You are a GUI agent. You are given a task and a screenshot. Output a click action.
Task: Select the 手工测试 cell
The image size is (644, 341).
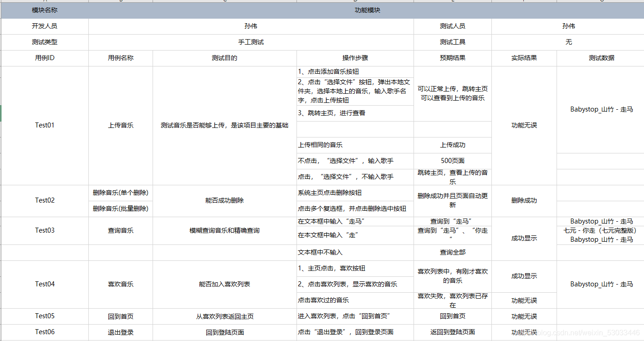tap(251, 42)
